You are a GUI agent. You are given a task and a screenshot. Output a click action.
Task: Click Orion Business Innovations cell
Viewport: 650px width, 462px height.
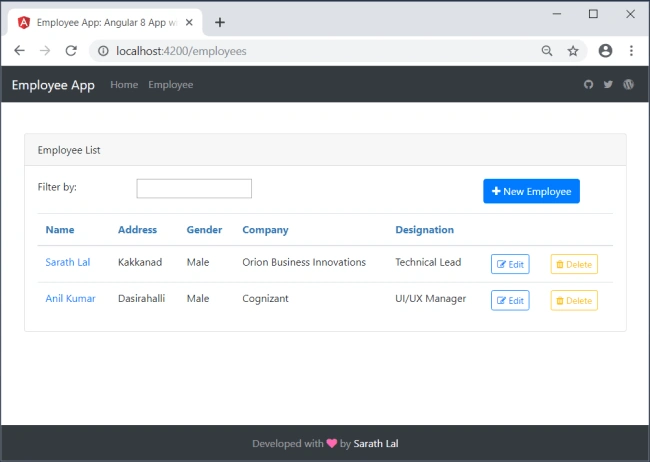(x=304, y=262)
